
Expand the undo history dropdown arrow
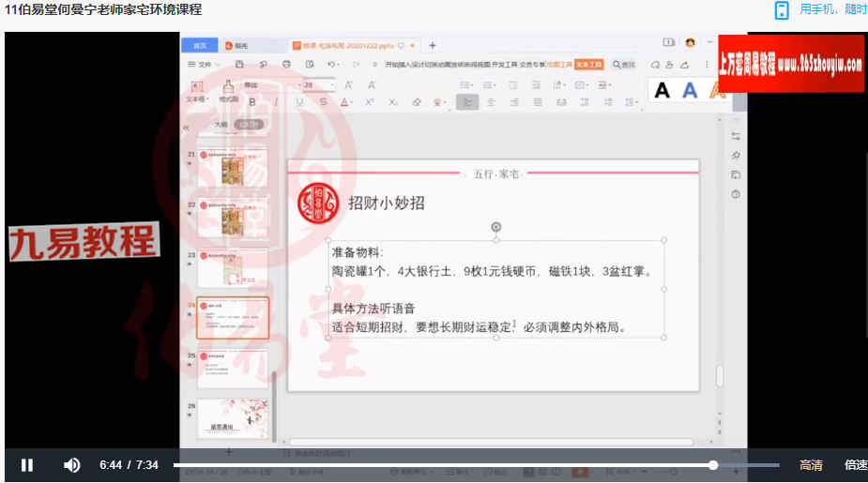pyautogui.click(x=338, y=65)
